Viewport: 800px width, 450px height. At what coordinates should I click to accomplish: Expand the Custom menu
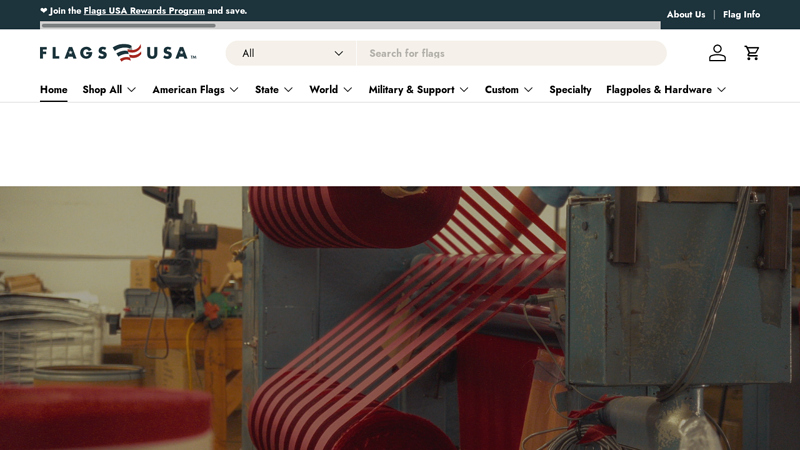pyautogui.click(x=509, y=89)
